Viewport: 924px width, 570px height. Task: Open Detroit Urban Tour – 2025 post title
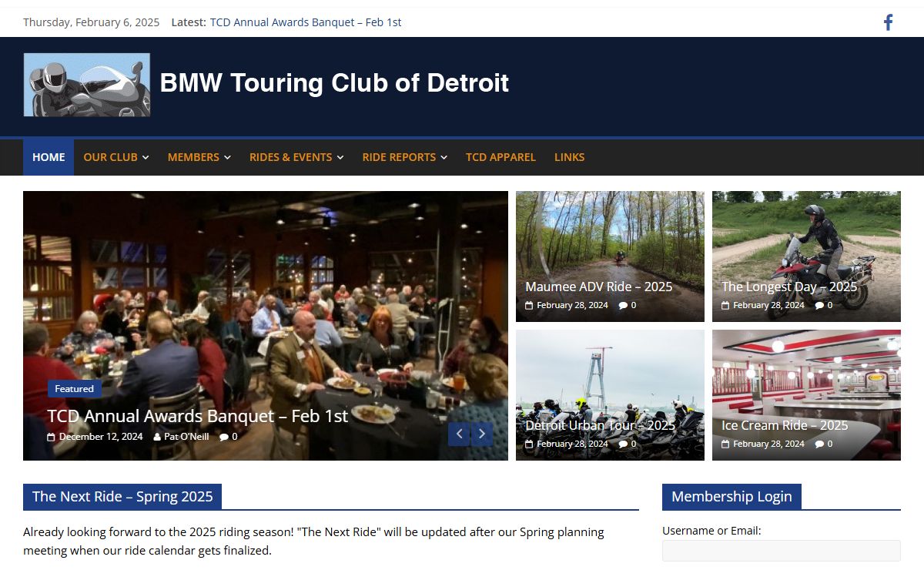pyautogui.click(x=601, y=425)
